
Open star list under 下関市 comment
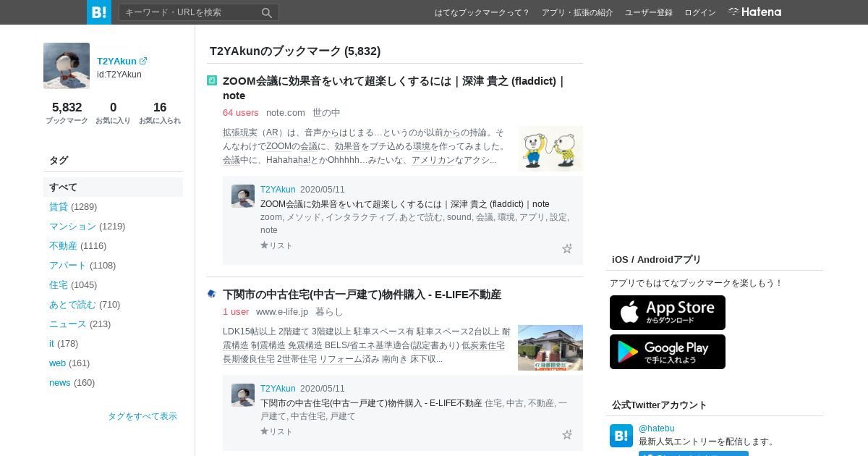tap(276, 431)
